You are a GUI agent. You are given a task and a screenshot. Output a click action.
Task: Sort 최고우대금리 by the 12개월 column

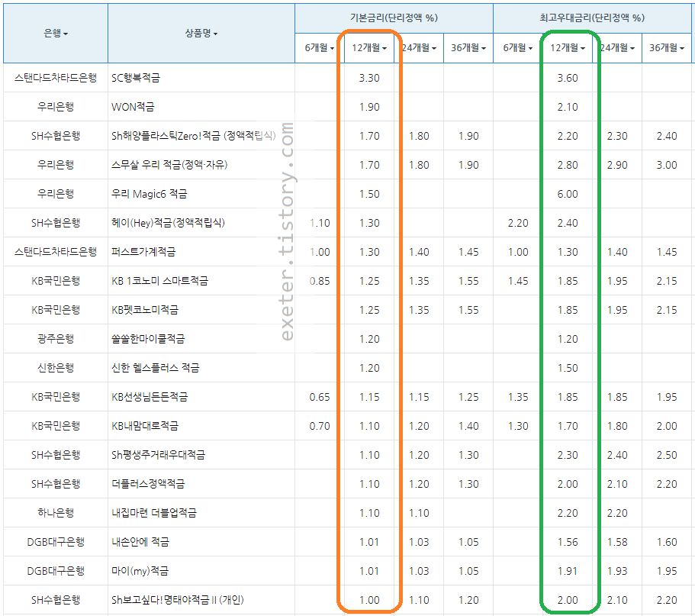[568, 47]
